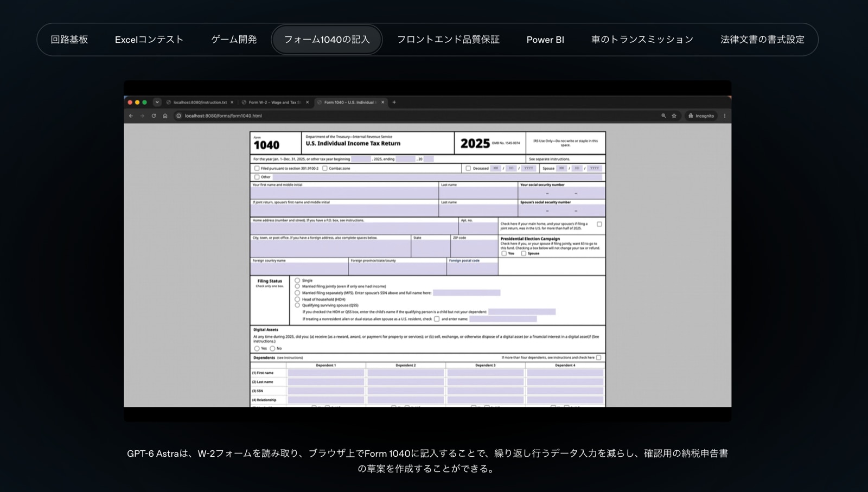Check the Other checkbox
Screen dimensions: 868x492
(x=257, y=177)
